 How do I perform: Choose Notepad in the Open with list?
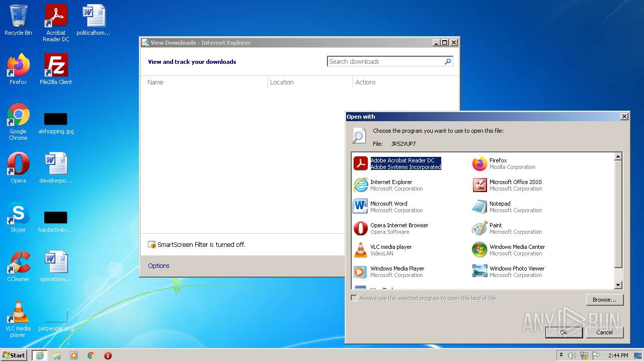pyautogui.click(x=507, y=207)
